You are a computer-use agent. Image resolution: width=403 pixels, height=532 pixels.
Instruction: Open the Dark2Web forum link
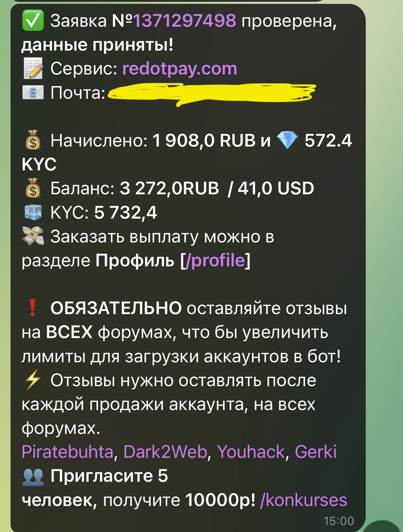pyautogui.click(x=165, y=452)
